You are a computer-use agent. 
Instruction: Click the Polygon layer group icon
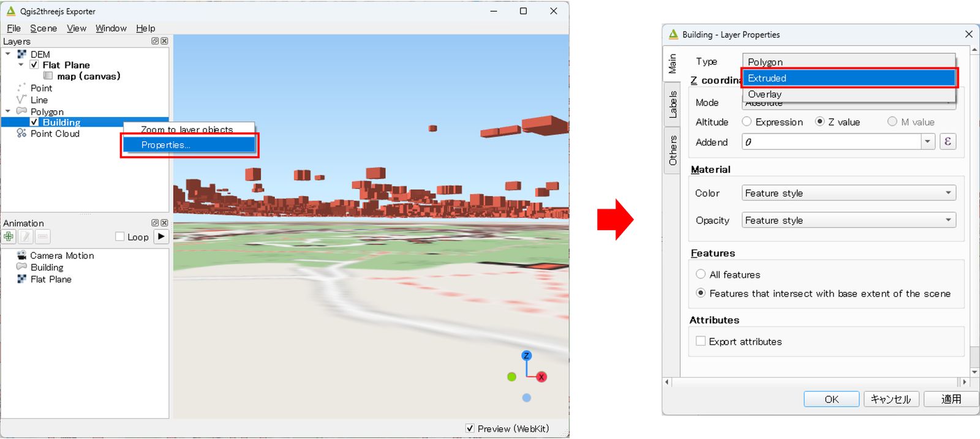(x=22, y=111)
